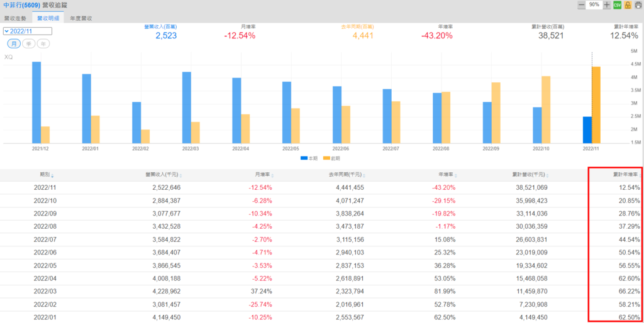This screenshot has height=323, width=644.
Task: Select the 2022/05 row period cell
Action: [x=45, y=266]
